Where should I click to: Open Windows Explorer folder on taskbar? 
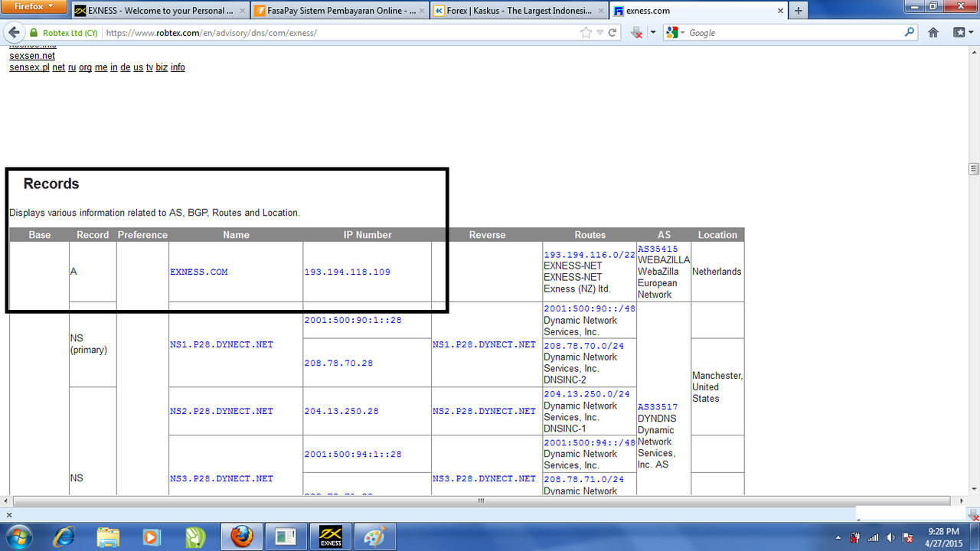109,536
